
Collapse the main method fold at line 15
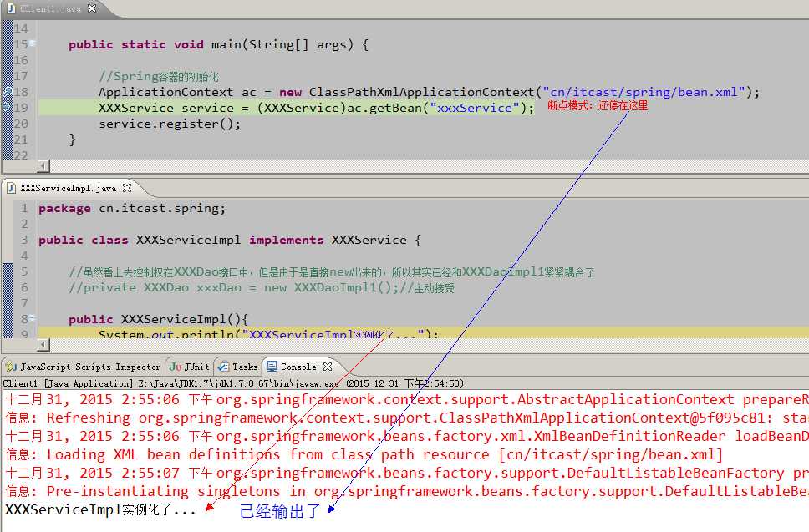(x=32, y=43)
